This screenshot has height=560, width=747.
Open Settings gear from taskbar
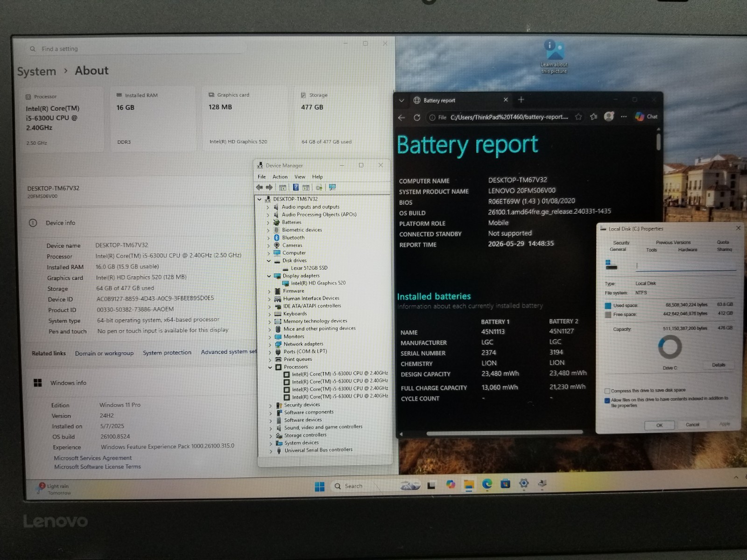click(524, 483)
